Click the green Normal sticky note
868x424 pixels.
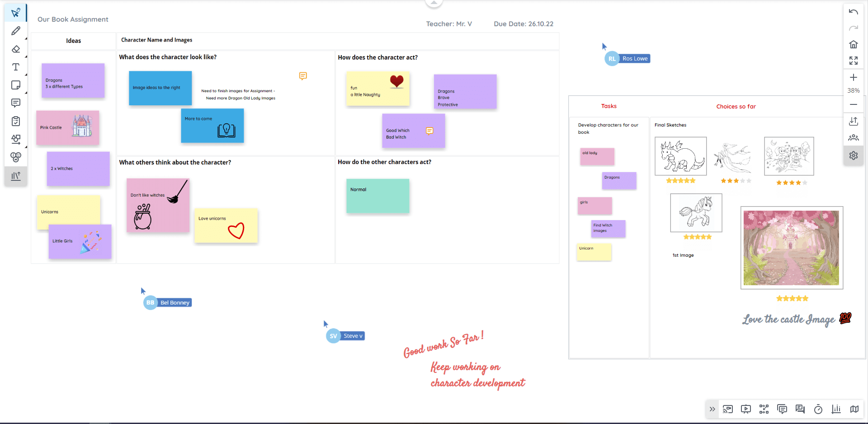(x=377, y=196)
